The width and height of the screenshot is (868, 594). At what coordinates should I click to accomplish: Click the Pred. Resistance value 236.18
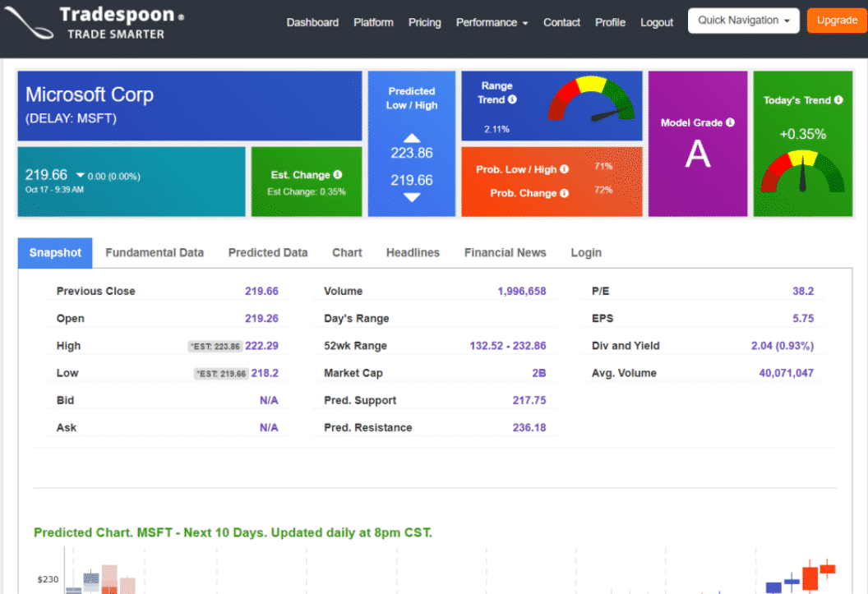click(529, 427)
